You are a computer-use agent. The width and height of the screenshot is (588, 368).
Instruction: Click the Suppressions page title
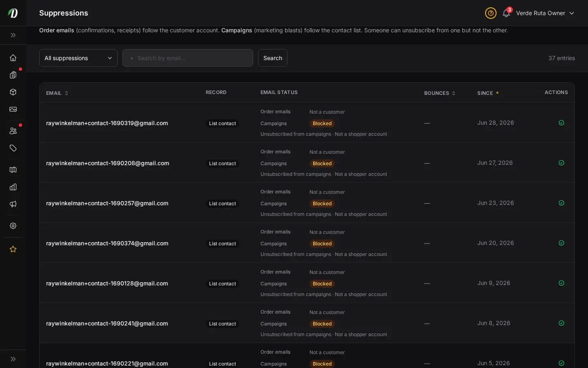[x=64, y=13]
